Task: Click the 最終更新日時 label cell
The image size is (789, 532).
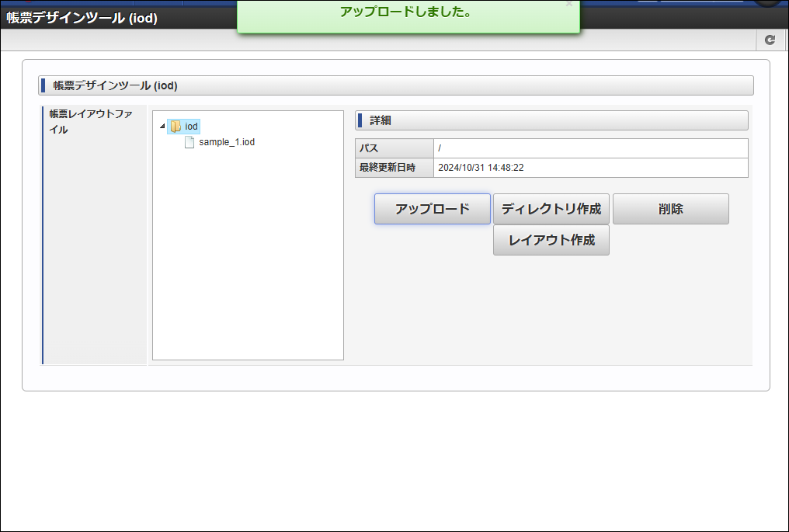Action: (394, 168)
